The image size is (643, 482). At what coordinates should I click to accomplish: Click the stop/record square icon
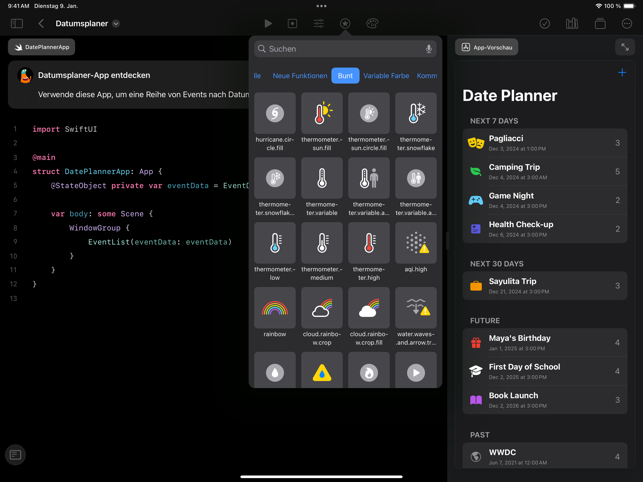coord(292,23)
